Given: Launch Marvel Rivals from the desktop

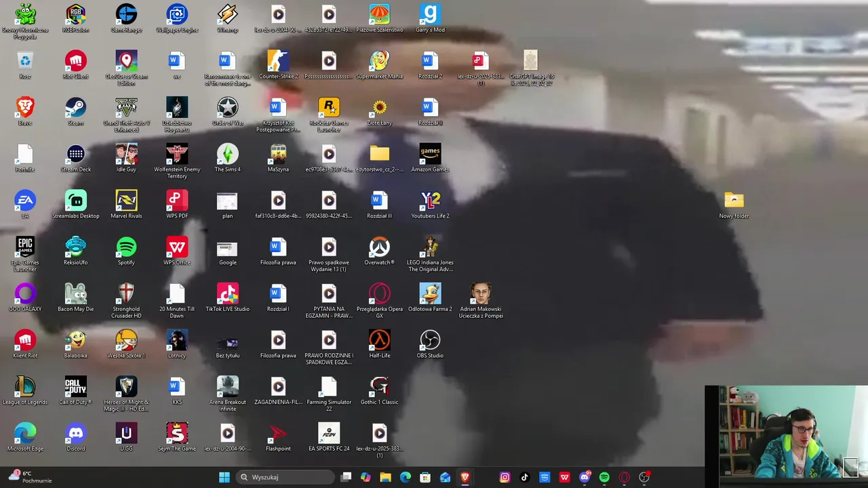Looking at the screenshot, I should coord(126,205).
